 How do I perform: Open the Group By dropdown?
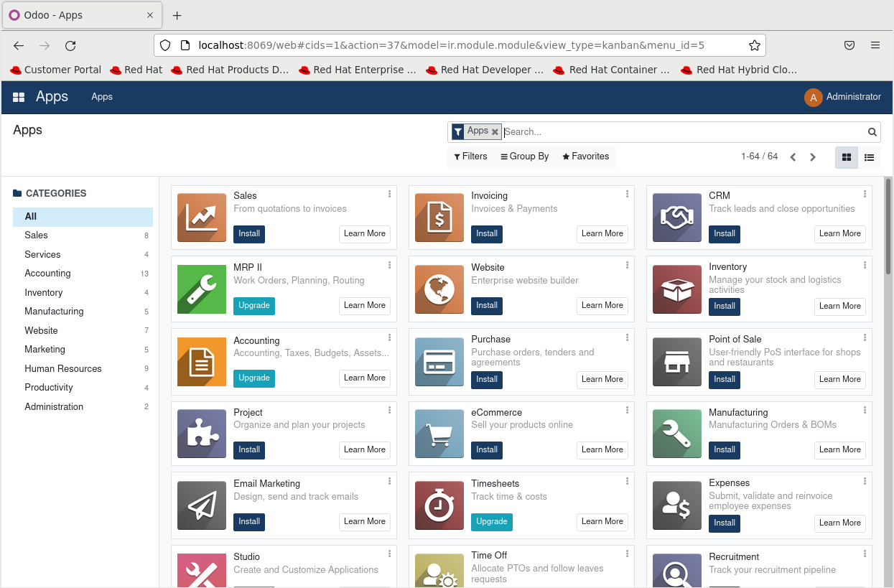(x=525, y=157)
